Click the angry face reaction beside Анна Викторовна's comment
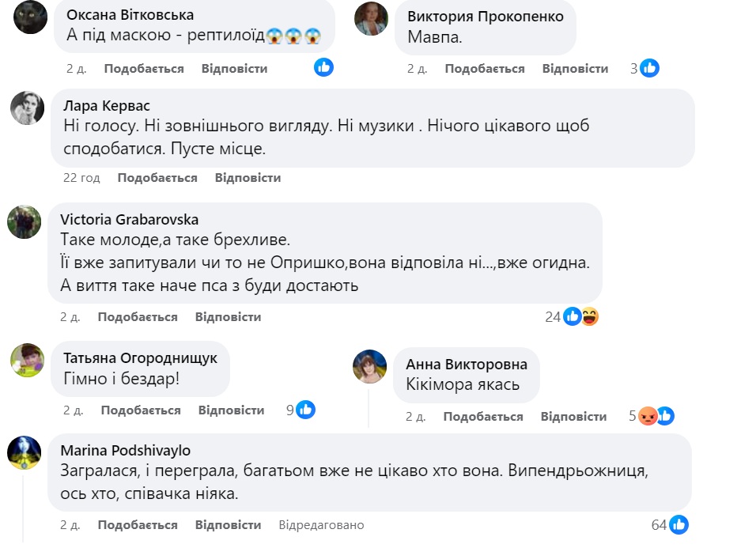 pyautogui.click(x=647, y=414)
